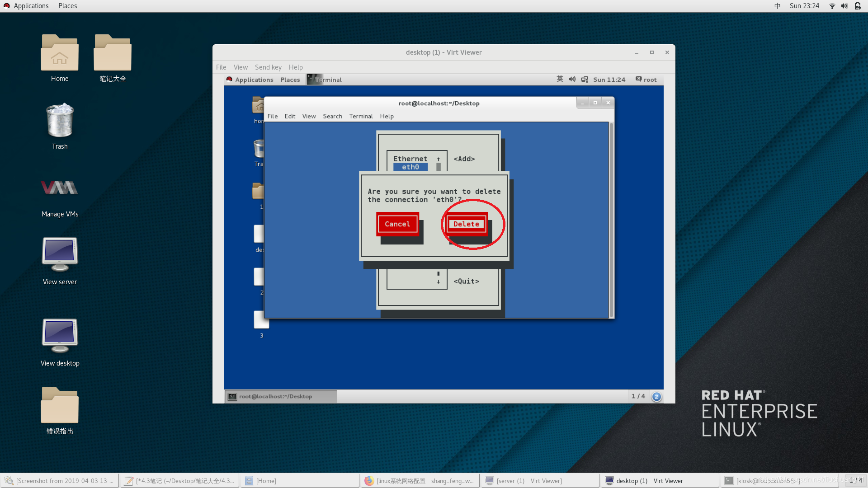The width and height of the screenshot is (868, 488).
Task: Click the guest Terminal app indicator
Action: (325, 80)
